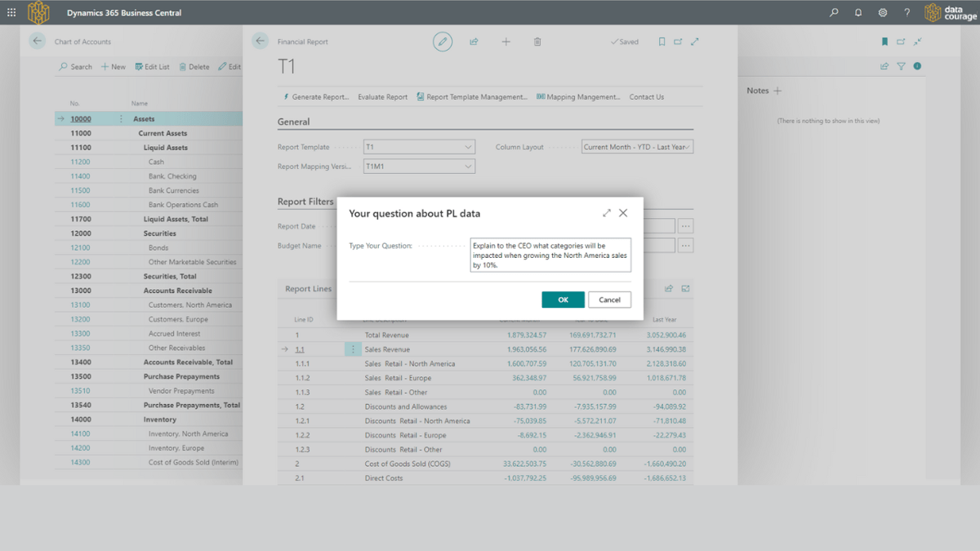
Task: Share the T1 financial report
Action: tap(474, 41)
